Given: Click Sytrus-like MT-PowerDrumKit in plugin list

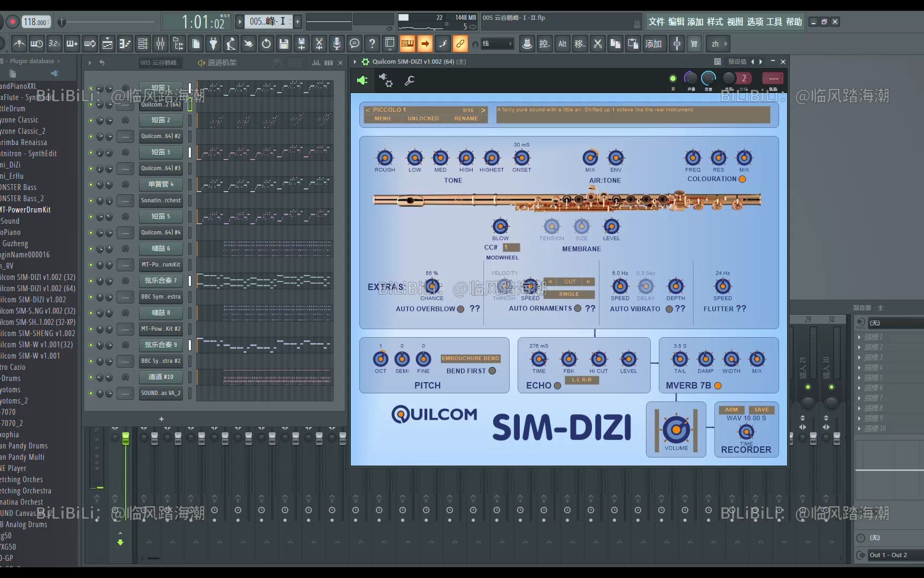Looking at the screenshot, I should [x=26, y=210].
